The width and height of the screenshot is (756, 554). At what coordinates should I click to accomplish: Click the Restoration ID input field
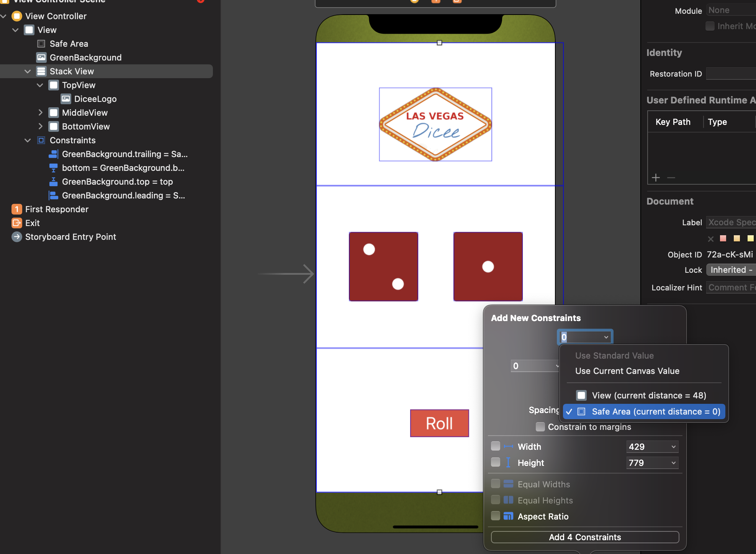click(731, 74)
